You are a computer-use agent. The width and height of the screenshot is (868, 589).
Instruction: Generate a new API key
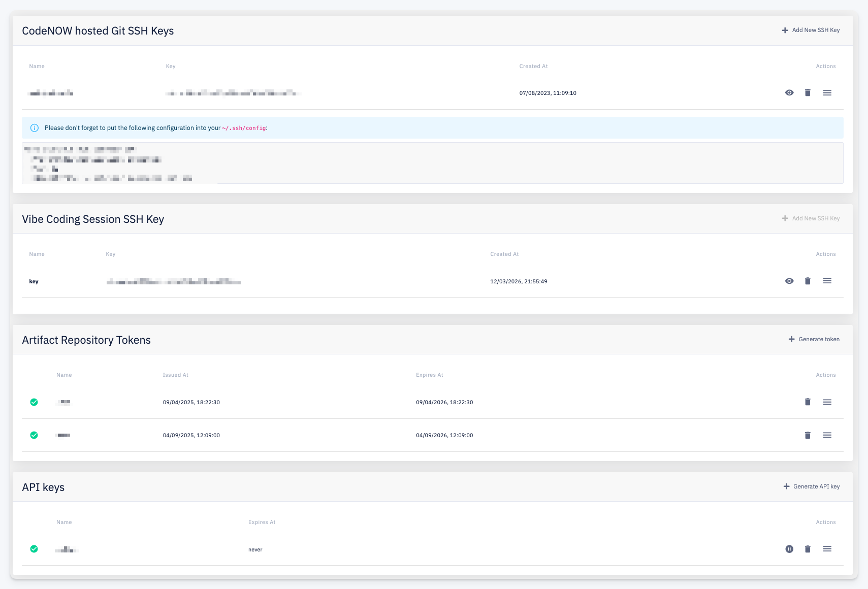point(811,486)
